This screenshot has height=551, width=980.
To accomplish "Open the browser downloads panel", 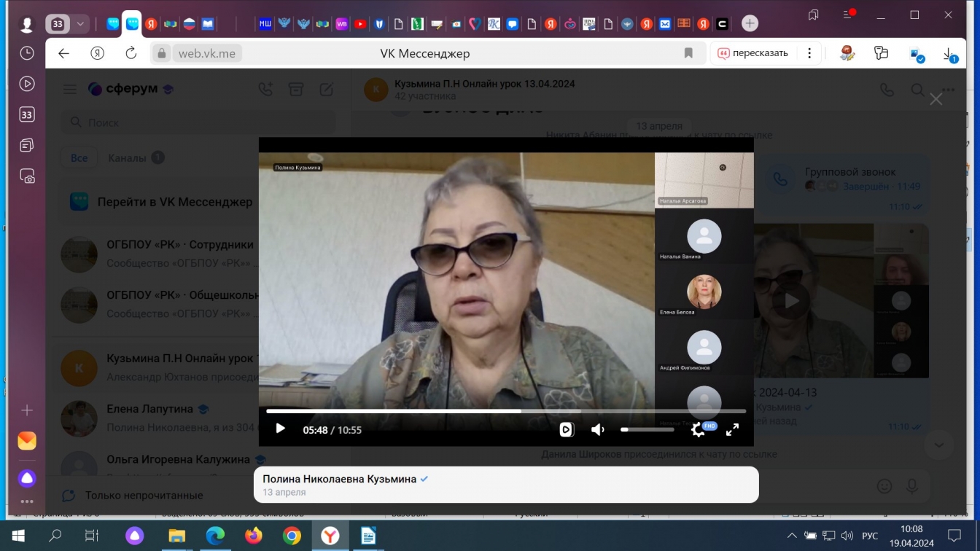I will 950,54.
